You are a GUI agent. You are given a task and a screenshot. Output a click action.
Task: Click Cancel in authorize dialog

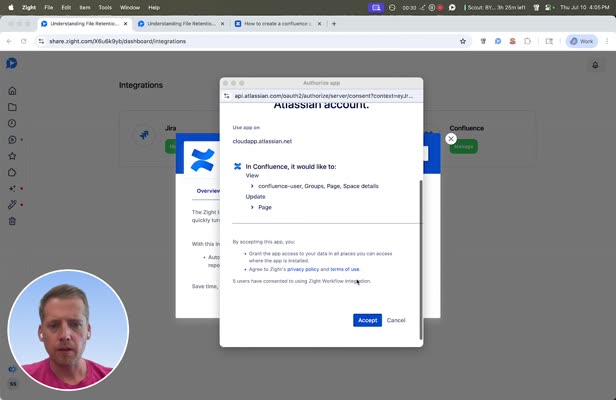pos(396,320)
